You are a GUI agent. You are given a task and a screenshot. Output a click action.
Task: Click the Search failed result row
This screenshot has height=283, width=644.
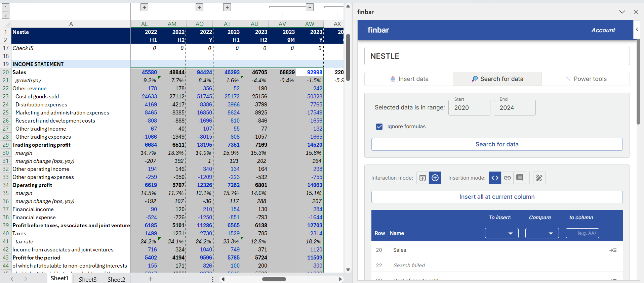[497, 266]
